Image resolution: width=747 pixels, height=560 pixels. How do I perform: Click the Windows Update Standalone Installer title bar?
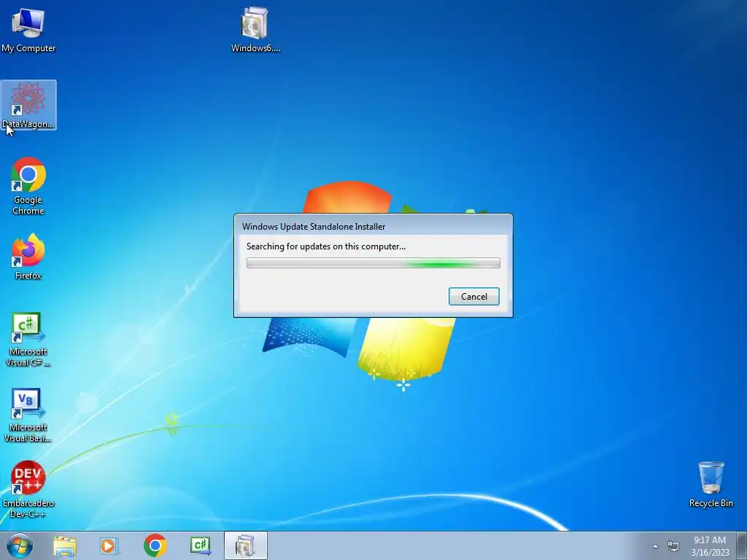pos(373,226)
